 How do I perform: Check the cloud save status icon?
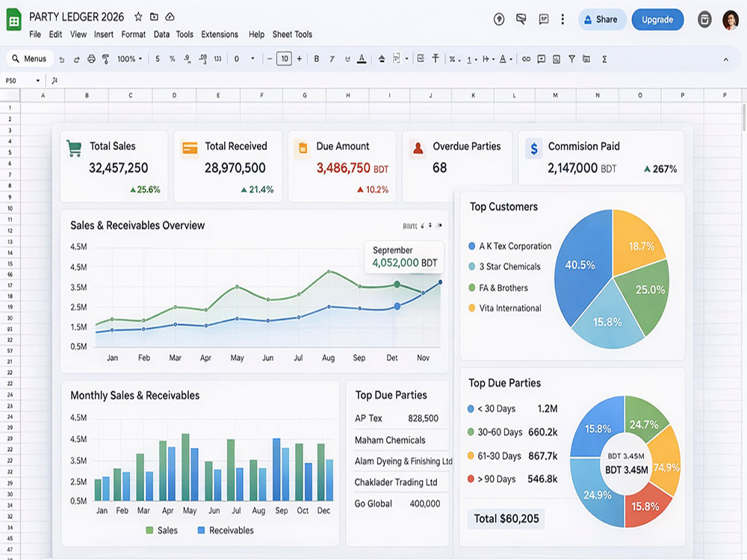(170, 16)
